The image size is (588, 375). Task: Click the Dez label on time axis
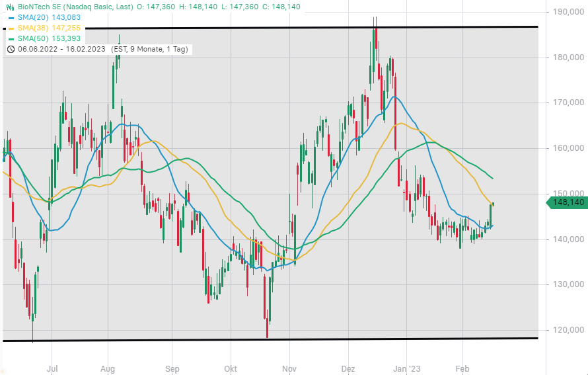click(348, 369)
